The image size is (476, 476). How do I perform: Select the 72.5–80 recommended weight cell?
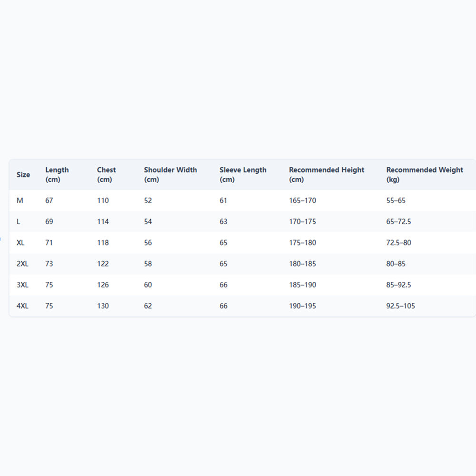pos(398,243)
